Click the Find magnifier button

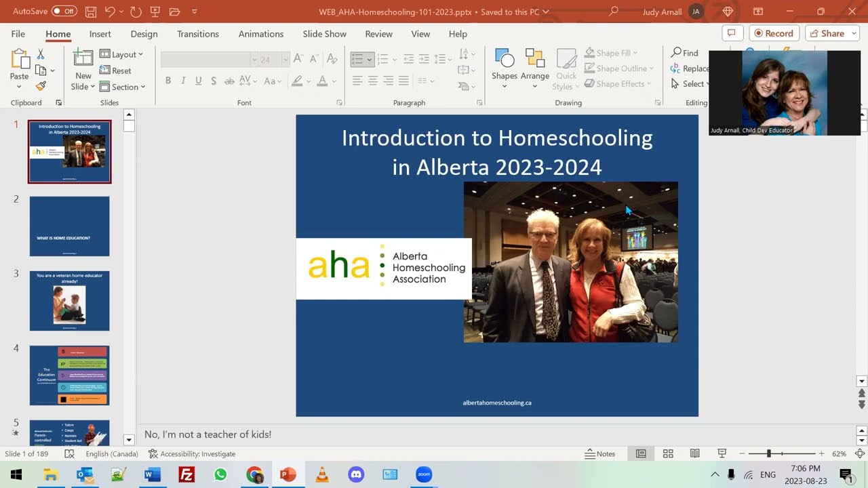pyautogui.click(x=684, y=53)
